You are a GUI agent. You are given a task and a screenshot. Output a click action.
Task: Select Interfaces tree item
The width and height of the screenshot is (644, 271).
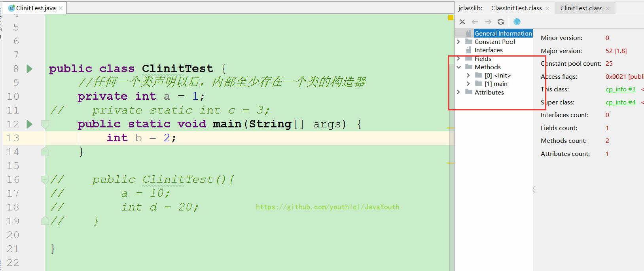click(489, 50)
